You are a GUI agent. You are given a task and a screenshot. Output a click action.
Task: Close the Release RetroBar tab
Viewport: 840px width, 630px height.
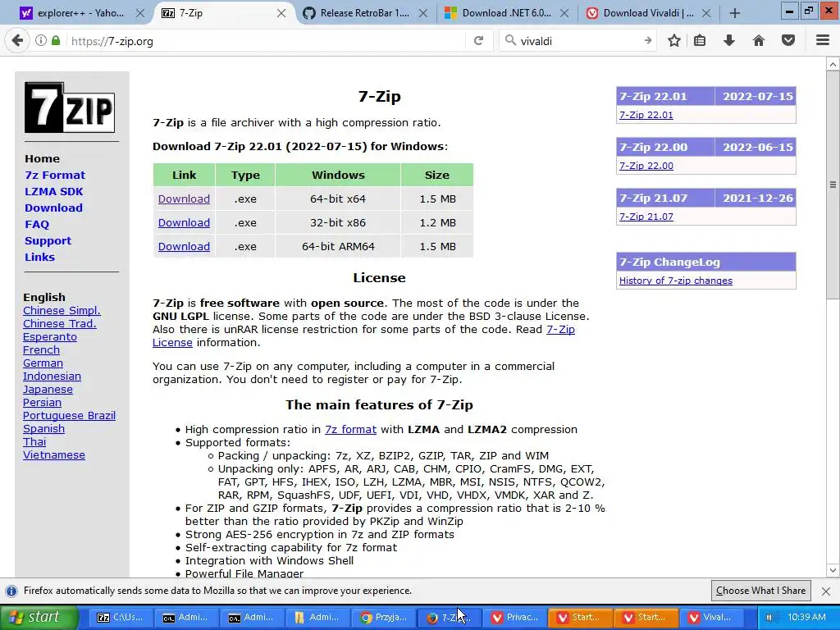pyautogui.click(x=423, y=13)
